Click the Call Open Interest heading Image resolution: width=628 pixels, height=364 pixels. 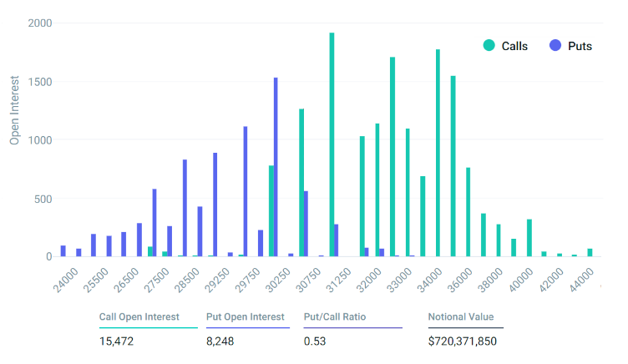pyautogui.click(x=139, y=317)
